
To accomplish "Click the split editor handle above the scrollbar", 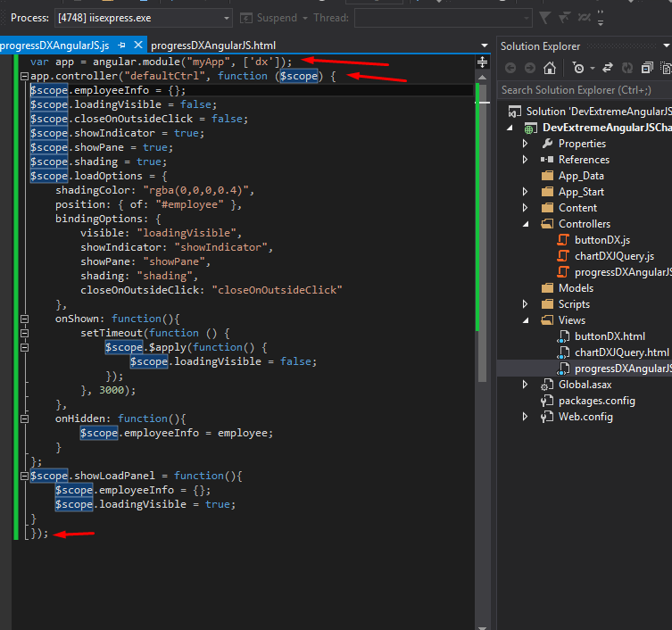I will pos(482,62).
